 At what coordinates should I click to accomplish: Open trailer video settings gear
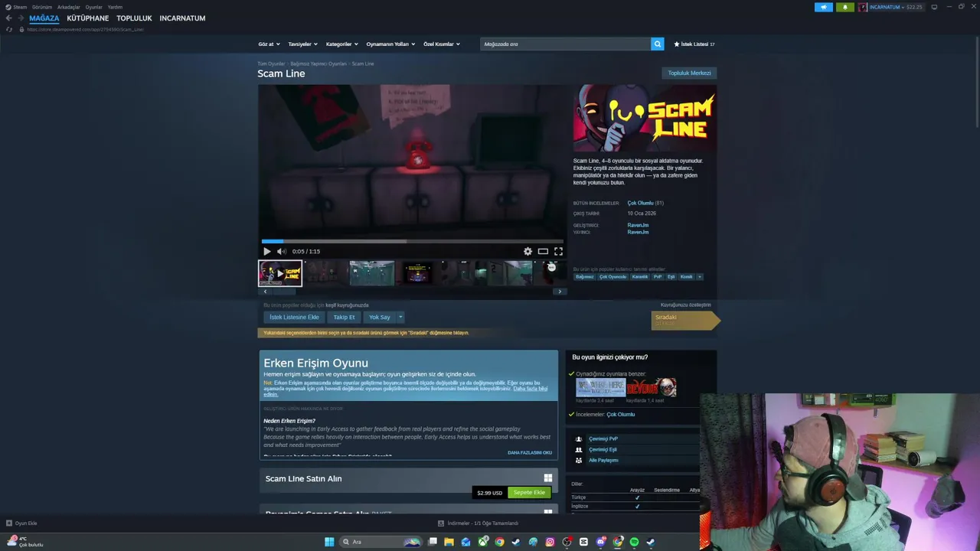coord(528,251)
